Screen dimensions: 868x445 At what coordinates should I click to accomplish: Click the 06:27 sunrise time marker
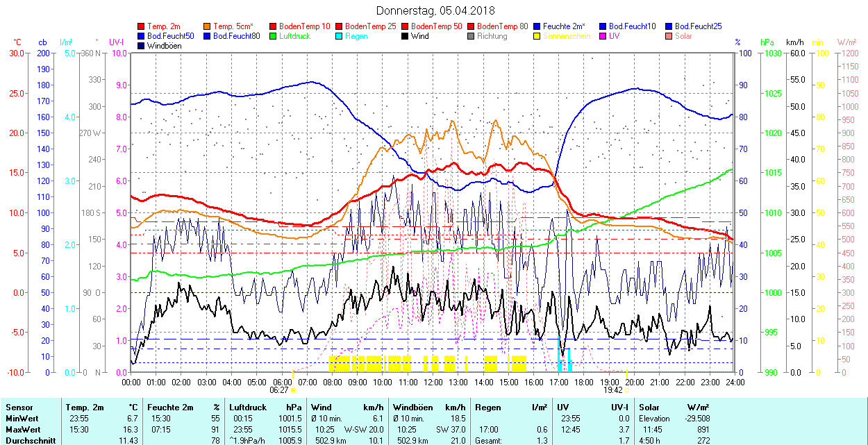(x=280, y=390)
